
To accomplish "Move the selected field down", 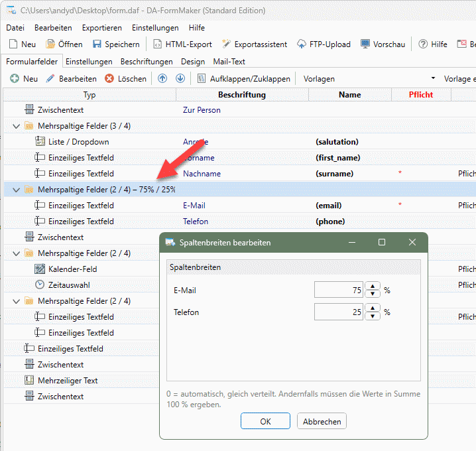I will tap(180, 78).
